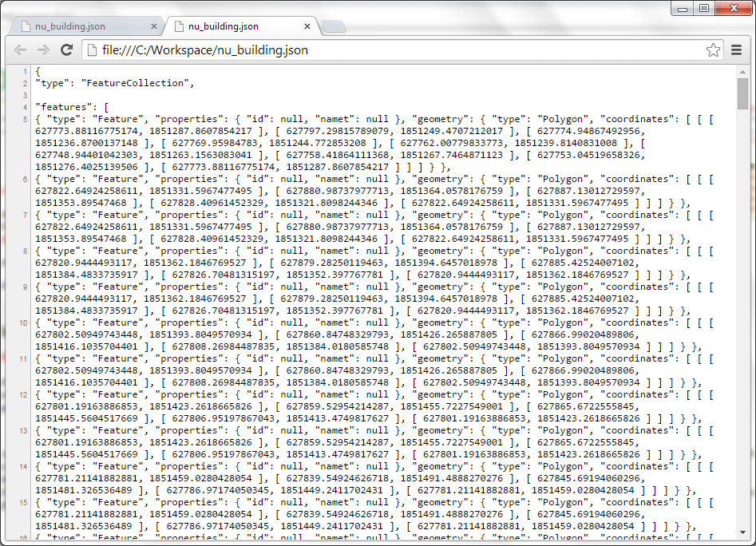Click the value 1851236.8700137148
Image resolution: width=756 pixels, height=546 pixels.
(86, 143)
